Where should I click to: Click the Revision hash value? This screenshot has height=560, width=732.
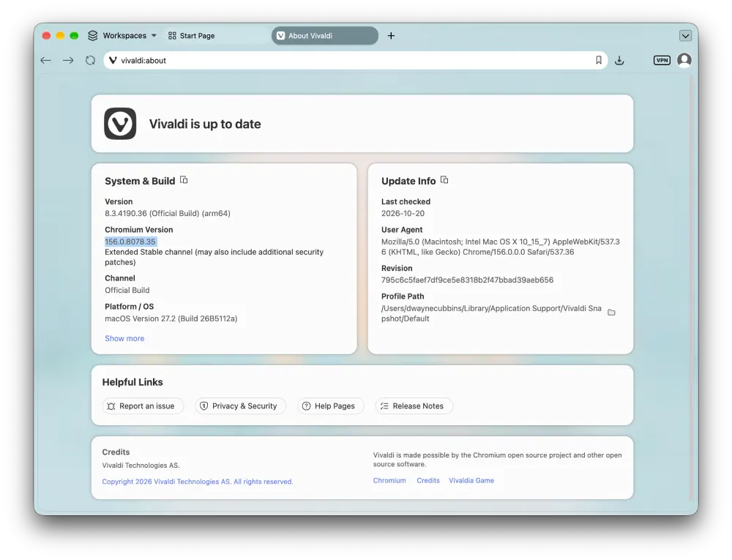pos(467,280)
